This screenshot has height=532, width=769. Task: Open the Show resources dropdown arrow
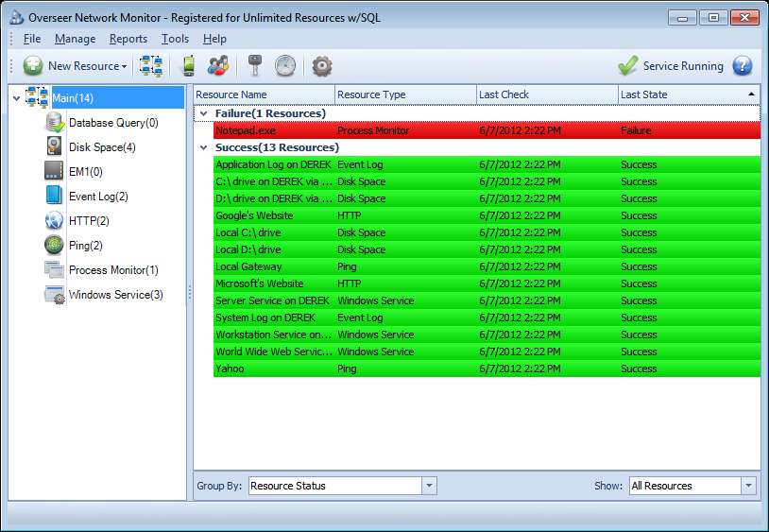(748, 486)
